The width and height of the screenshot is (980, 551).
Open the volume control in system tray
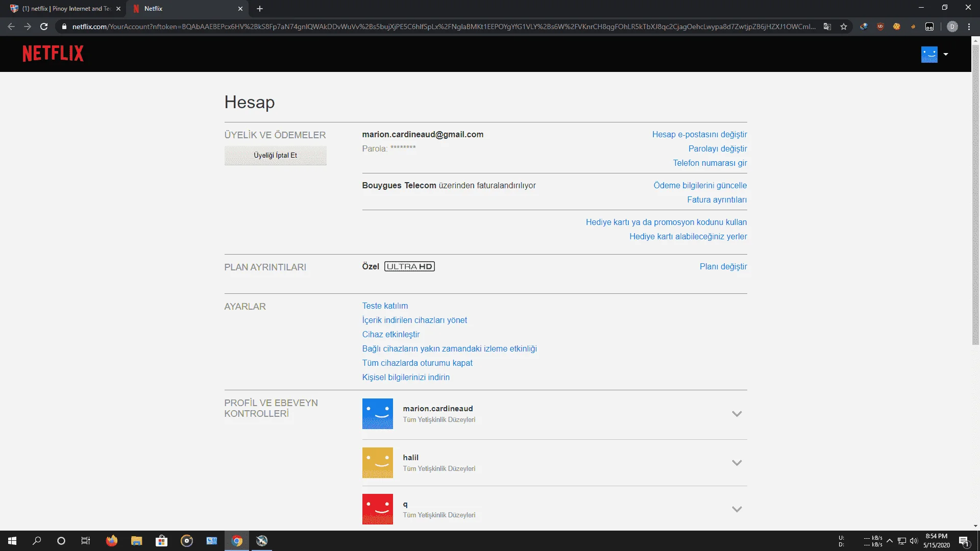point(914,541)
